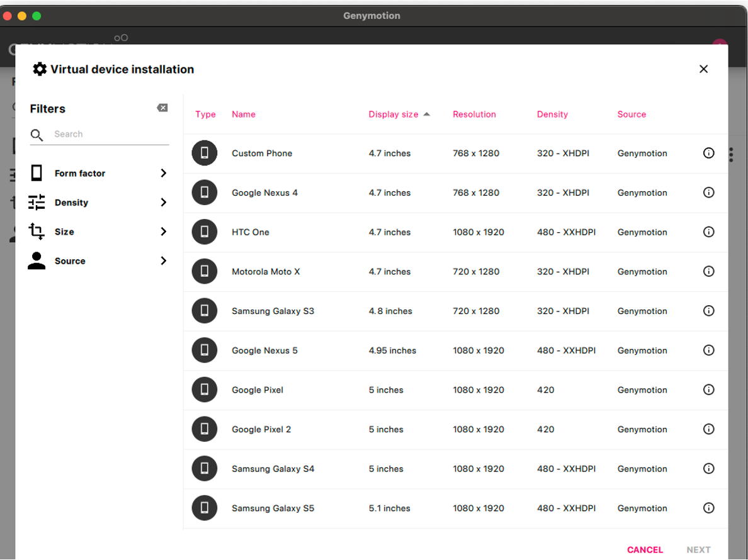
Task: Select the Custom Phone name
Action: point(262,154)
